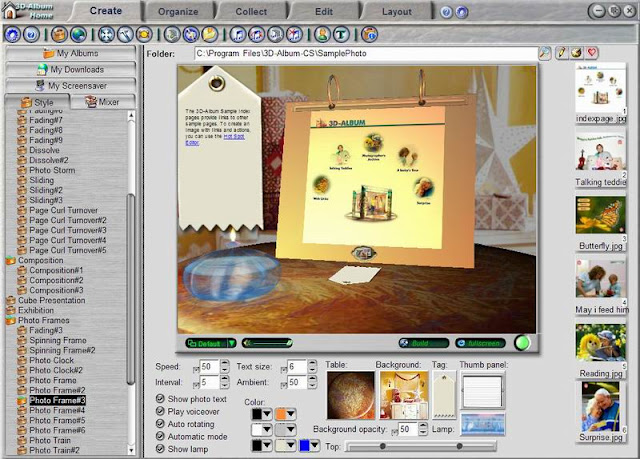This screenshot has height=459, width=640.
Task: Select the Butterfly.jpg thumbnail
Action: (x=600, y=215)
